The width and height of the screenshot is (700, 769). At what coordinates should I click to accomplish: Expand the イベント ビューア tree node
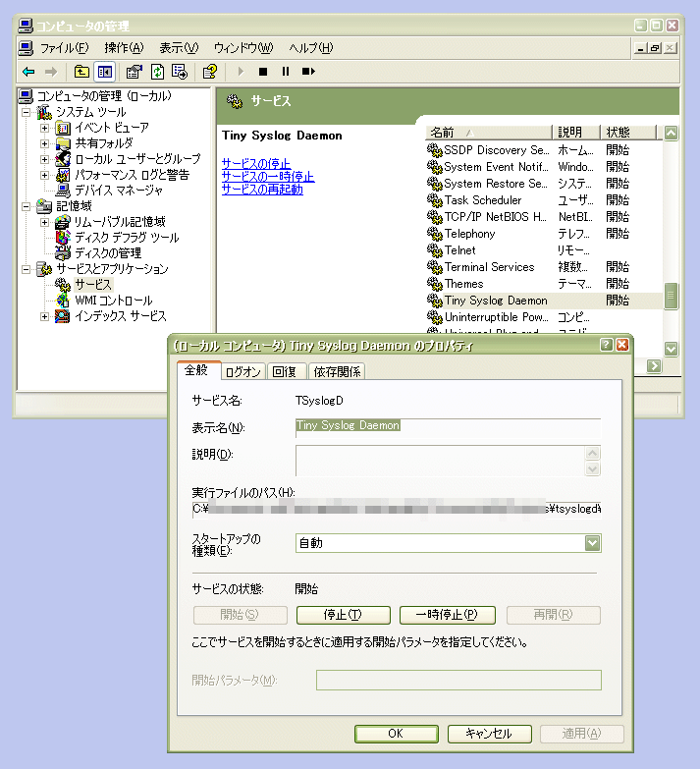click(44, 128)
